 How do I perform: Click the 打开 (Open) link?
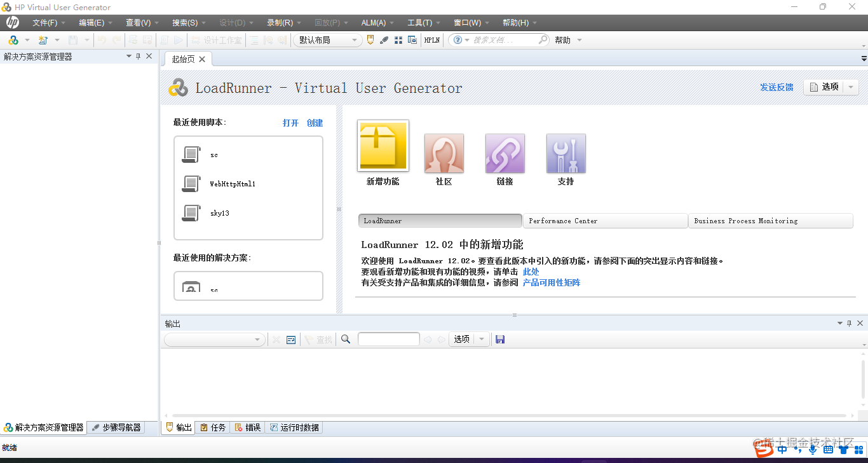click(x=290, y=123)
